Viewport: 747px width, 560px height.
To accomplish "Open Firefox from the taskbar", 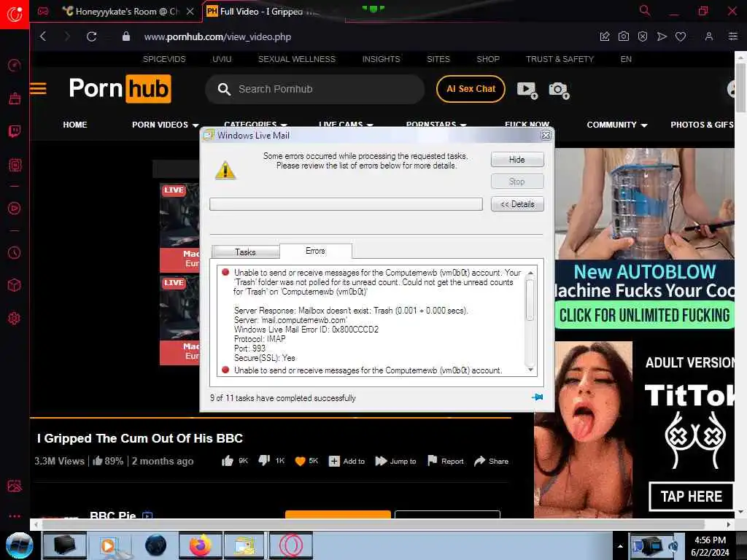I will pos(201,545).
